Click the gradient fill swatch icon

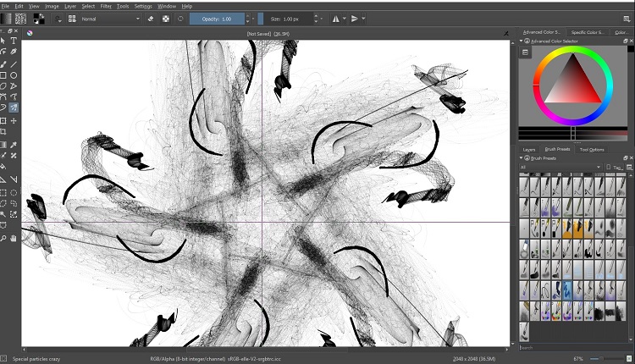point(7,18)
